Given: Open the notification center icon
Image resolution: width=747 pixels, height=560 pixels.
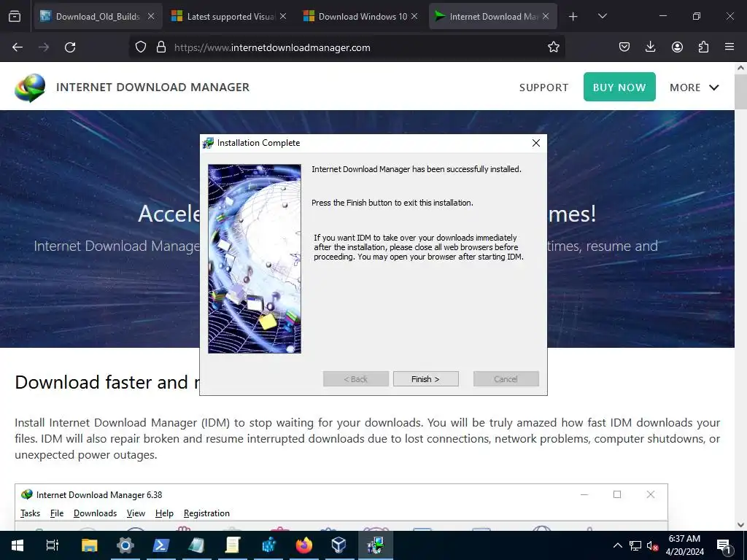Looking at the screenshot, I should click(724, 545).
